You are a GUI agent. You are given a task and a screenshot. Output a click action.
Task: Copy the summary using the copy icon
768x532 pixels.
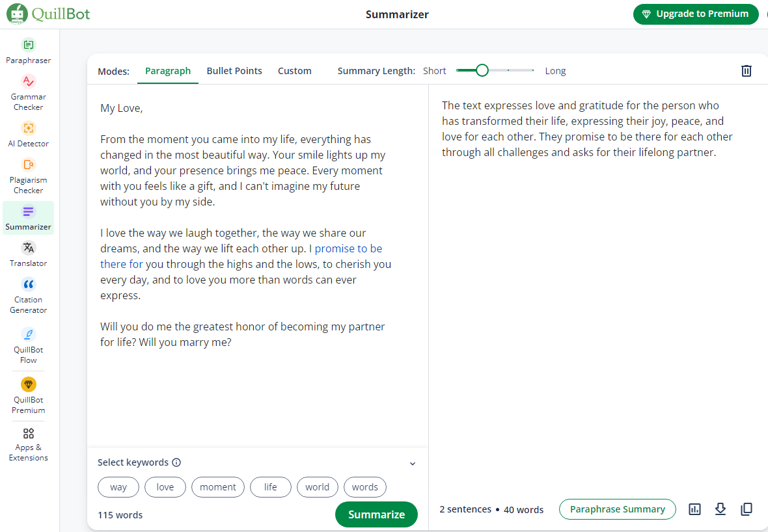(x=747, y=509)
